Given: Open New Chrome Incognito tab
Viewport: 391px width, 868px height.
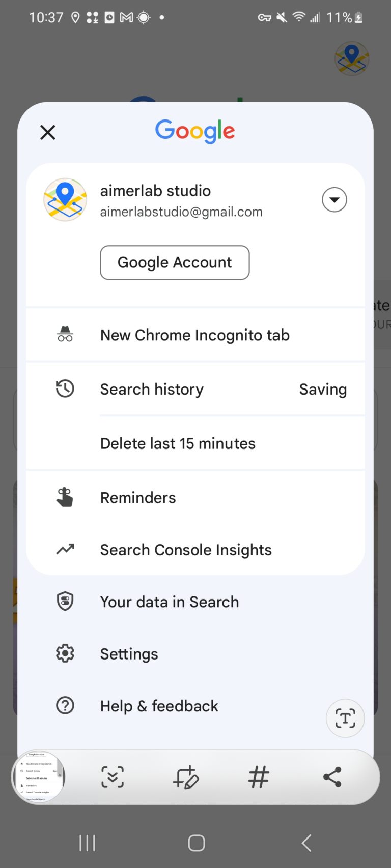Looking at the screenshot, I should click(x=195, y=335).
